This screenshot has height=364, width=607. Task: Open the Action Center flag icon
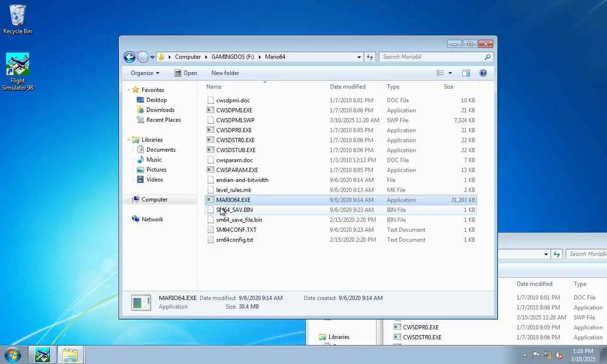point(536,355)
